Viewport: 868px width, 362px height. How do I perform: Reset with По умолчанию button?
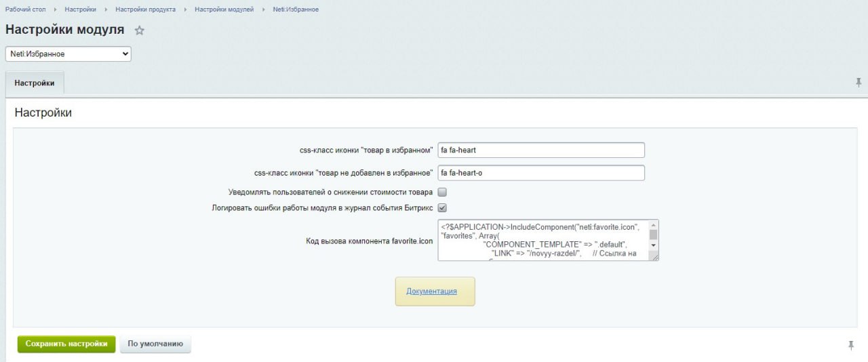(155, 344)
